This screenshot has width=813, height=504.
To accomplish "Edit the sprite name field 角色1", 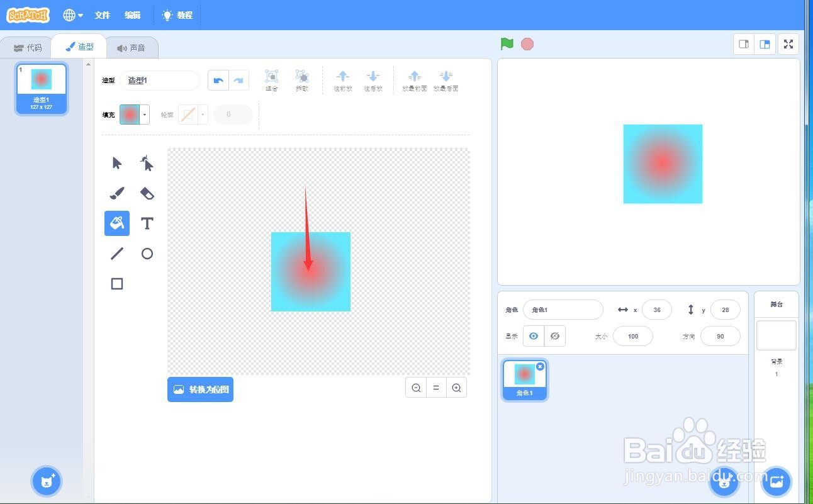I will 563,310.
